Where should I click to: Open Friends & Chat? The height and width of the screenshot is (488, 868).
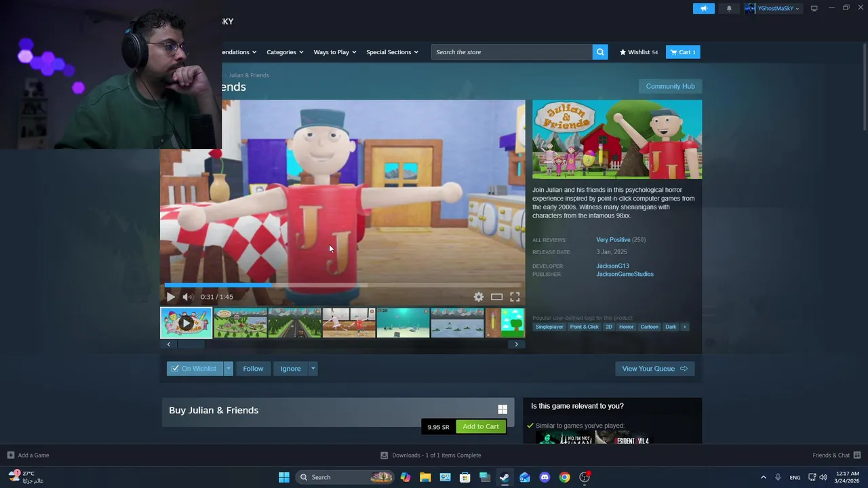(x=836, y=455)
